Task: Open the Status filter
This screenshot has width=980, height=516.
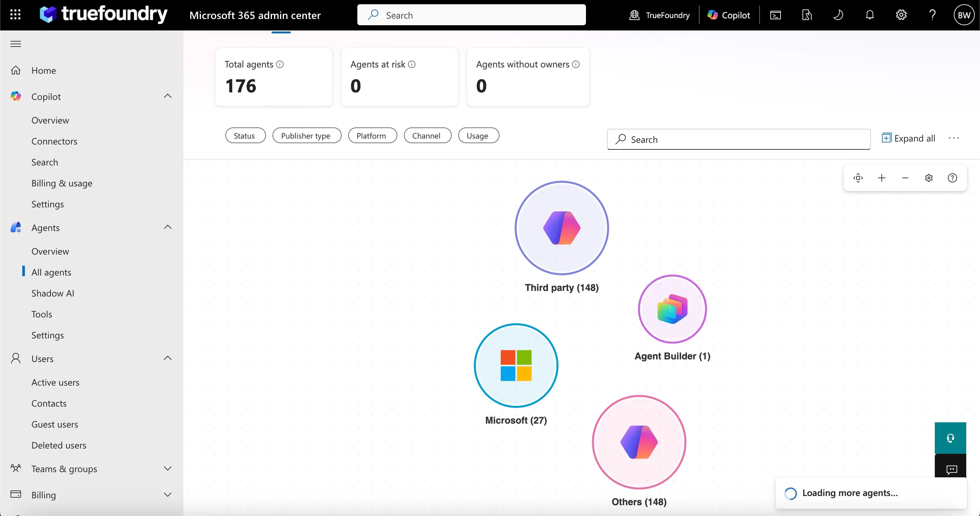Action: (x=245, y=135)
